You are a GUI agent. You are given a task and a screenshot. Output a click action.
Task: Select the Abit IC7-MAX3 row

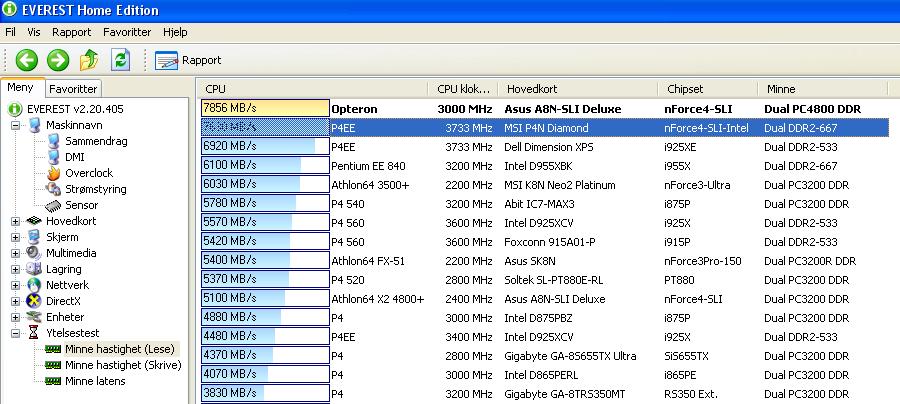pyautogui.click(x=545, y=203)
